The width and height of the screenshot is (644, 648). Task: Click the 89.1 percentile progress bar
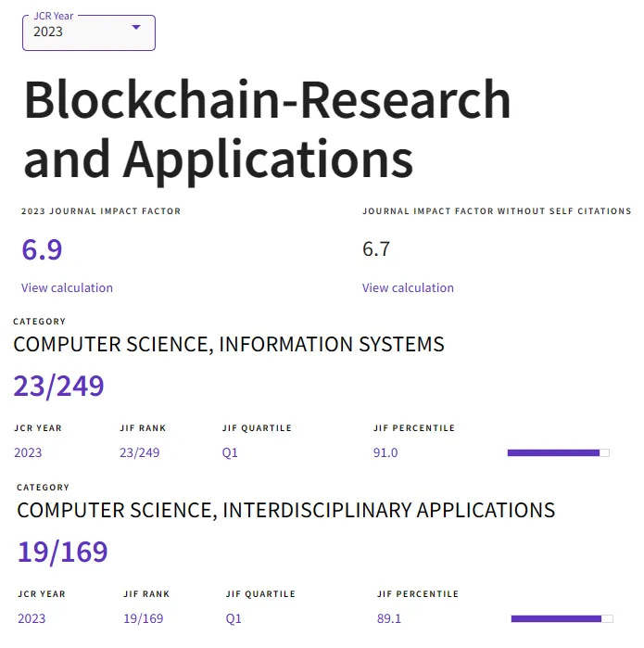562,618
